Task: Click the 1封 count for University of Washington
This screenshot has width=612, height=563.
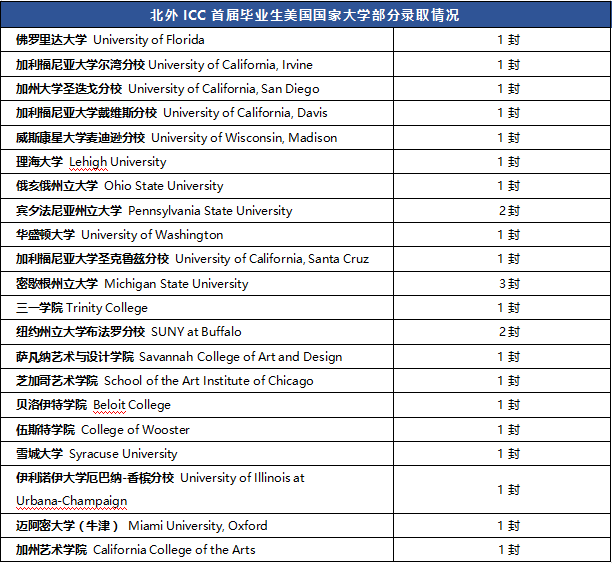Action: point(509,235)
